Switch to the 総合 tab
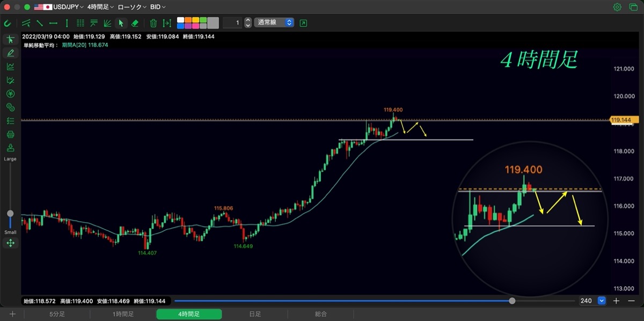The height and width of the screenshot is (321, 644). 321,314
